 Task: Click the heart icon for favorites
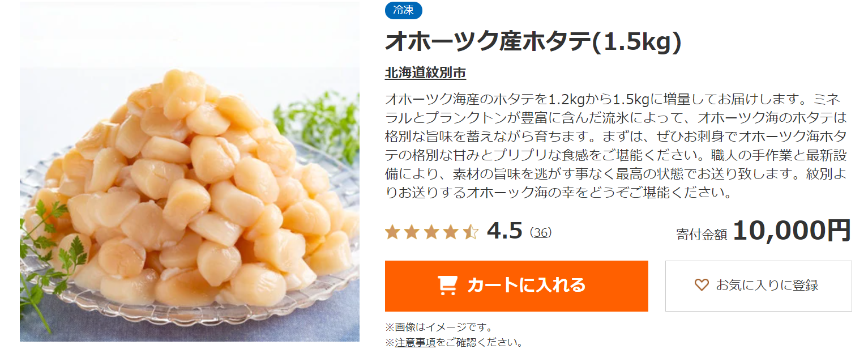point(702,285)
